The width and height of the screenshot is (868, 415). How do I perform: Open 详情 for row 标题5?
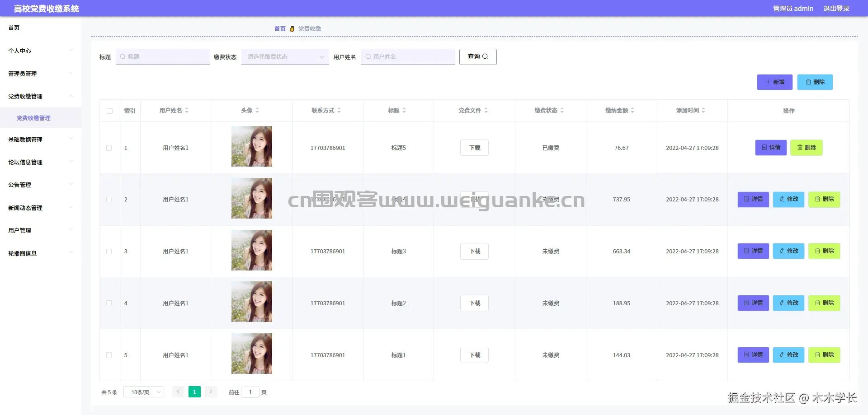[x=771, y=148]
